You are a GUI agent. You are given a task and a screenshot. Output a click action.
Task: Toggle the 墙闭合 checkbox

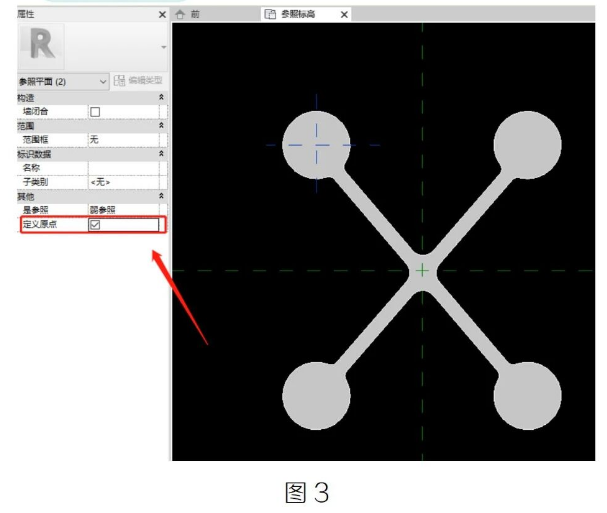[x=95, y=112]
